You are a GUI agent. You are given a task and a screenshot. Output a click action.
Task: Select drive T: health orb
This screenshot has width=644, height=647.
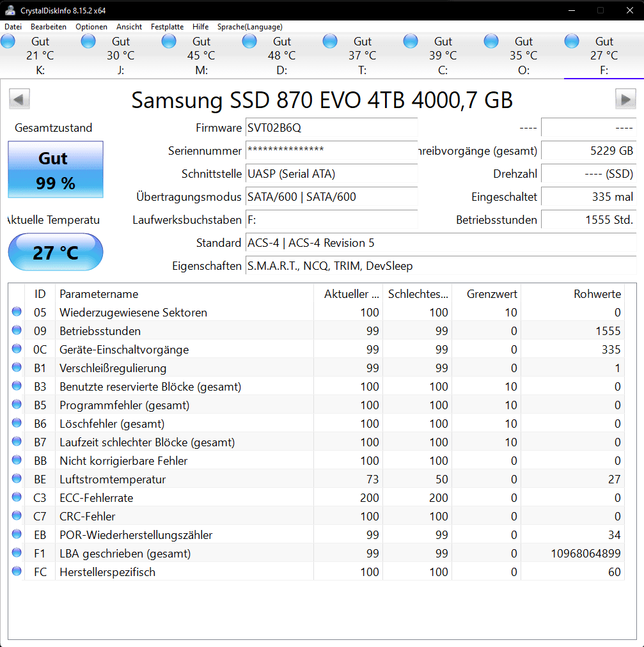[x=330, y=42]
